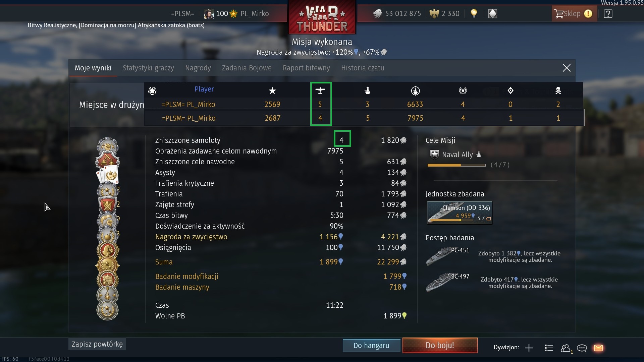
Task: Add squad member plus icon
Action: pos(529,348)
